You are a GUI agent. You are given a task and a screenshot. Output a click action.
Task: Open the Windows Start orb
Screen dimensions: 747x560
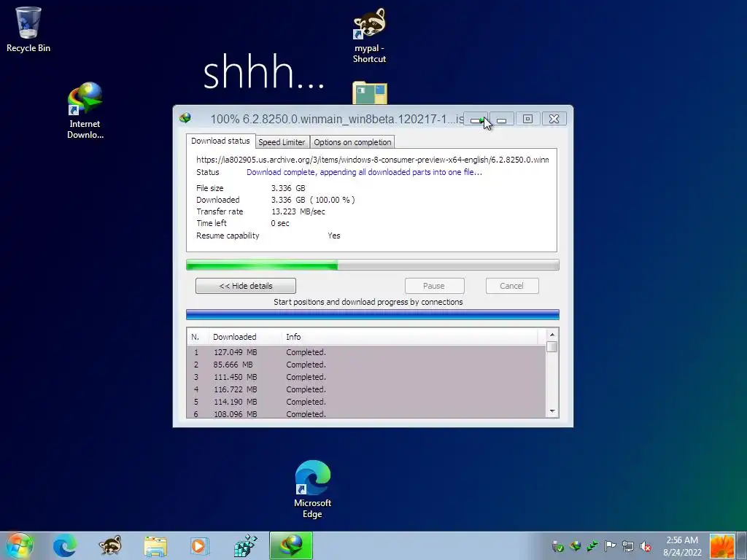click(x=20, y=545)
